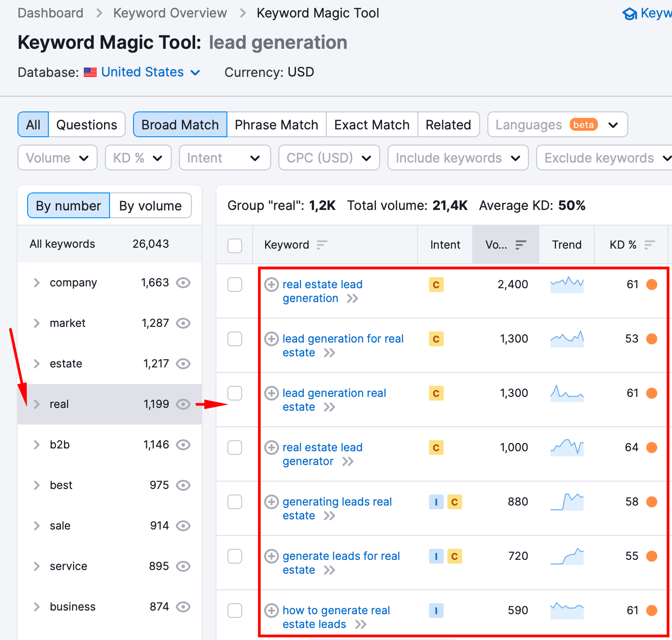Sort groups By volume
The height and width of the screenshot is (640, 672).
(x=151, y=206)
